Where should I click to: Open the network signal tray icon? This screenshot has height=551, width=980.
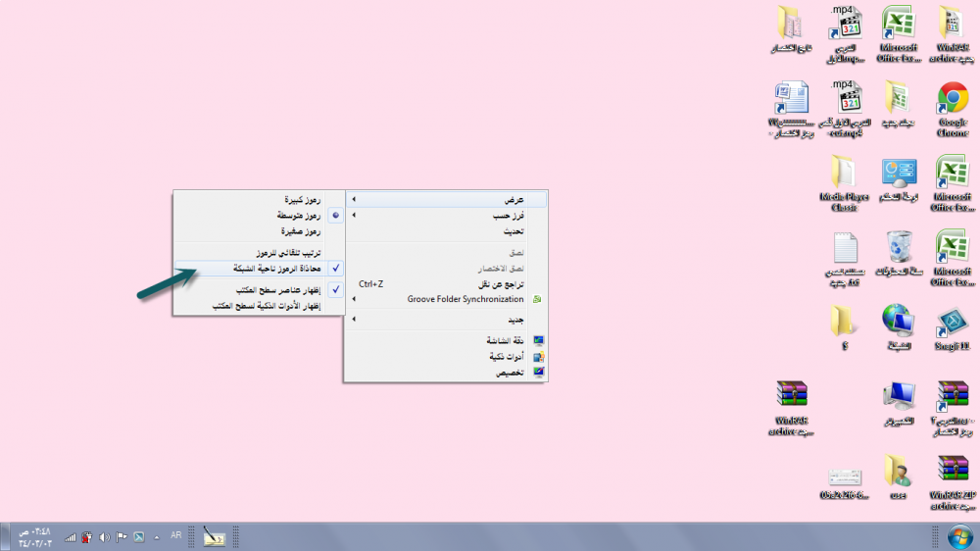tap(71, 536)
